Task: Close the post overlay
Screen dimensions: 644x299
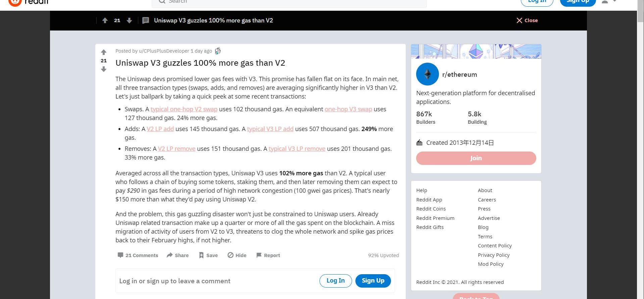Action: [527, 20]
